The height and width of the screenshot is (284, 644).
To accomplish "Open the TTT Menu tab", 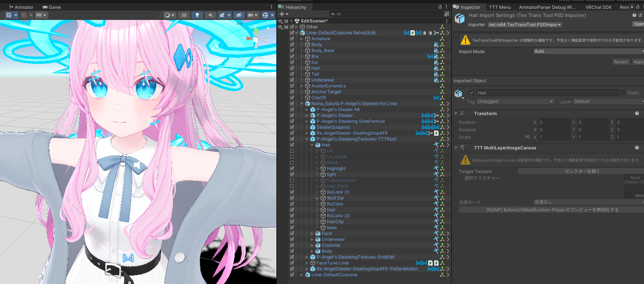I will click(x=500, y=7).
